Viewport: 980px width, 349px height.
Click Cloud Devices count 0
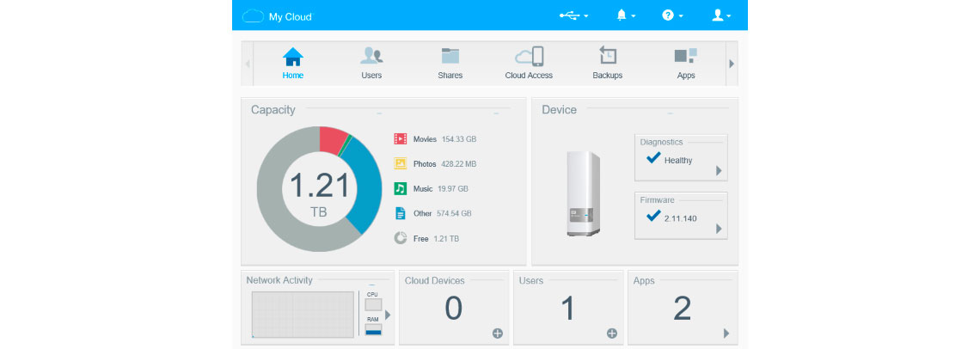tap(453, 309)
